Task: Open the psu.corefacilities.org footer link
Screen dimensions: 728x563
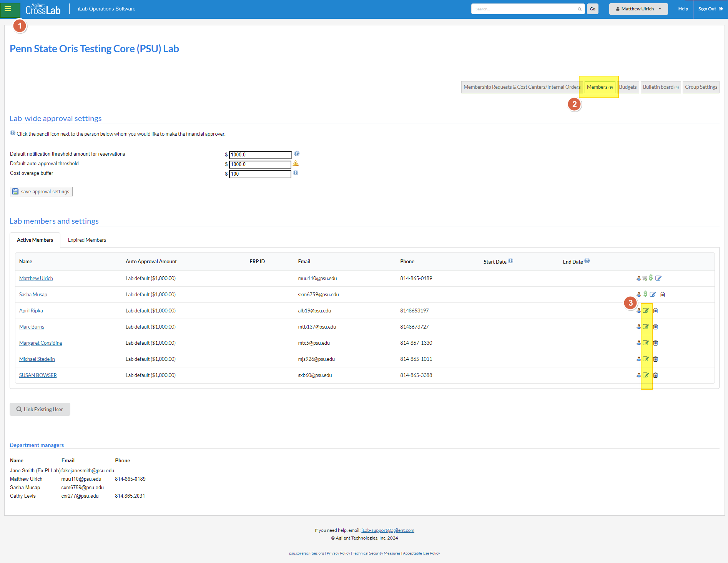Action: [x=306, y=553]
